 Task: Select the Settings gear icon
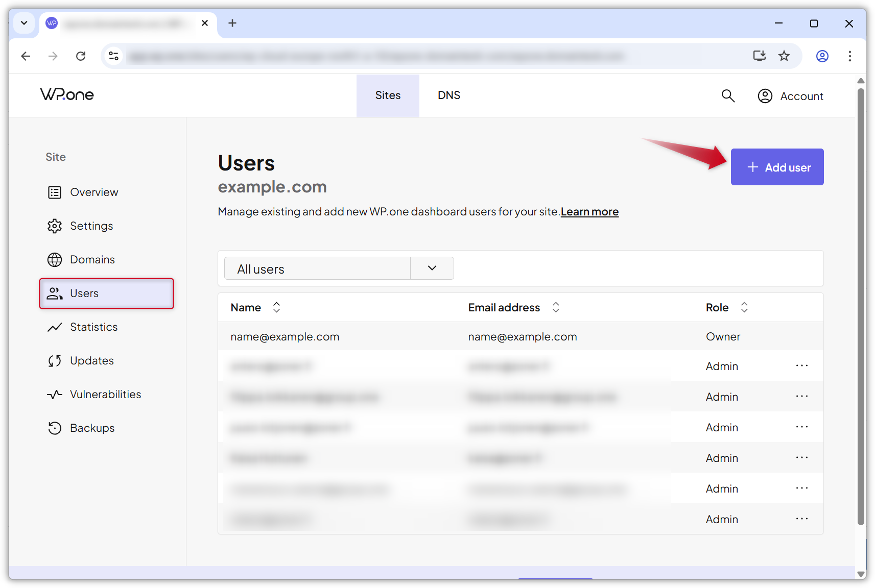55,226
